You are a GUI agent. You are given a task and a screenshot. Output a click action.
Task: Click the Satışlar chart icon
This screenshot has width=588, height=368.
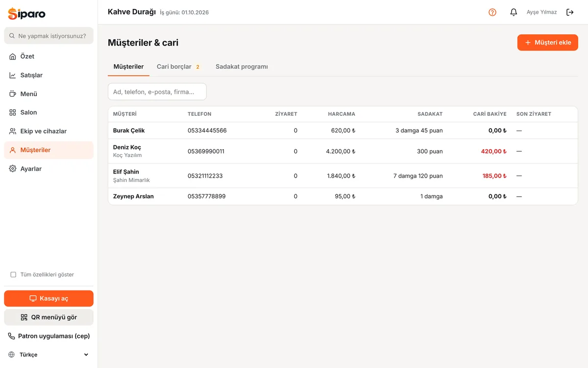(13, 75)
